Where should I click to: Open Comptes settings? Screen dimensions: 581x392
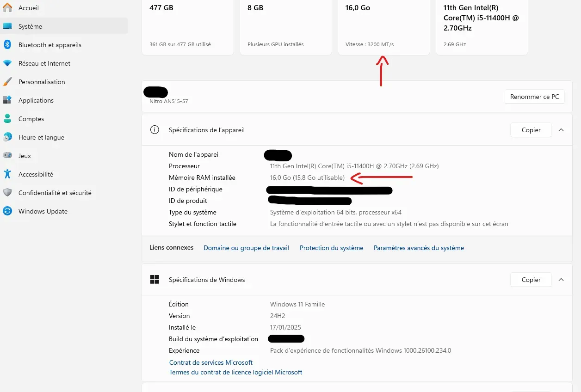coord(65,119)
